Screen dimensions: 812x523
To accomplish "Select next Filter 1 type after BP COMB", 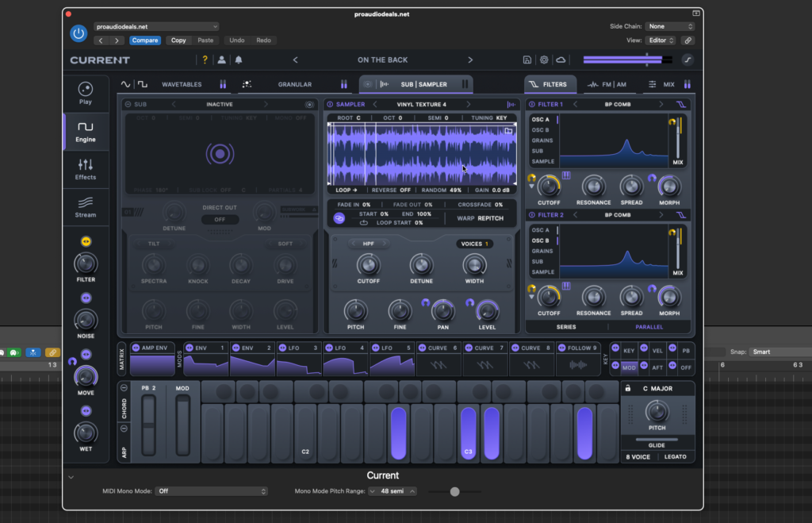I will click(661, 104).
